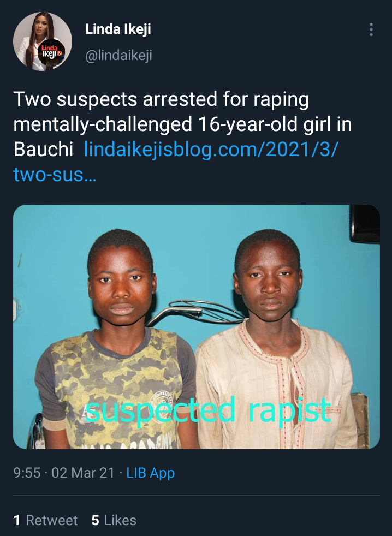Open the Linda Ikeji display name

(118, 29)
